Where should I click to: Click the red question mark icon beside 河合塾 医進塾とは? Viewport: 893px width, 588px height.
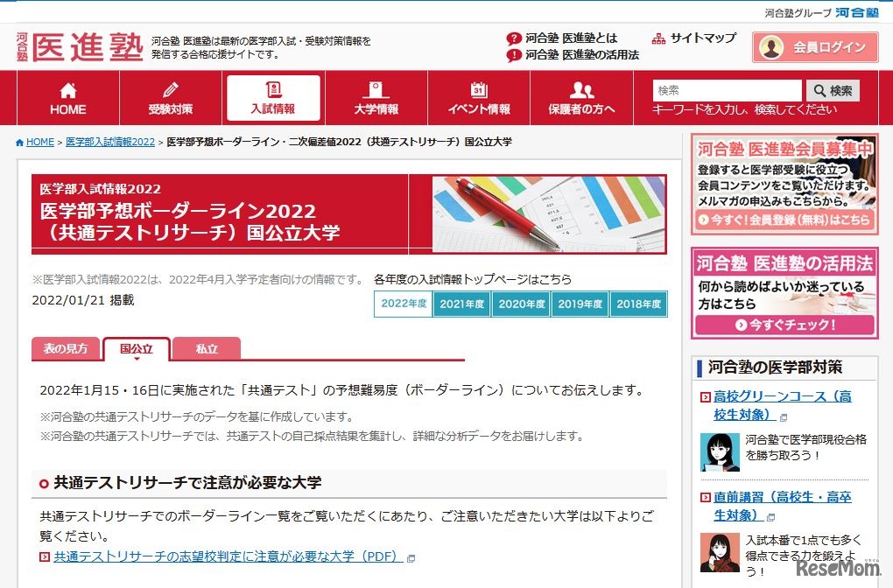514,38
